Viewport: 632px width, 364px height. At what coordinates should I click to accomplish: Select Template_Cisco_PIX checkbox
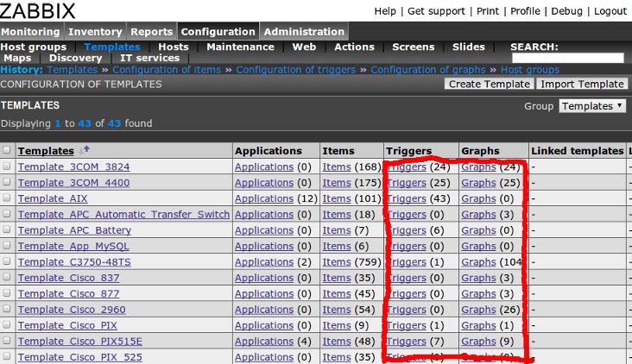click(6, 324)
